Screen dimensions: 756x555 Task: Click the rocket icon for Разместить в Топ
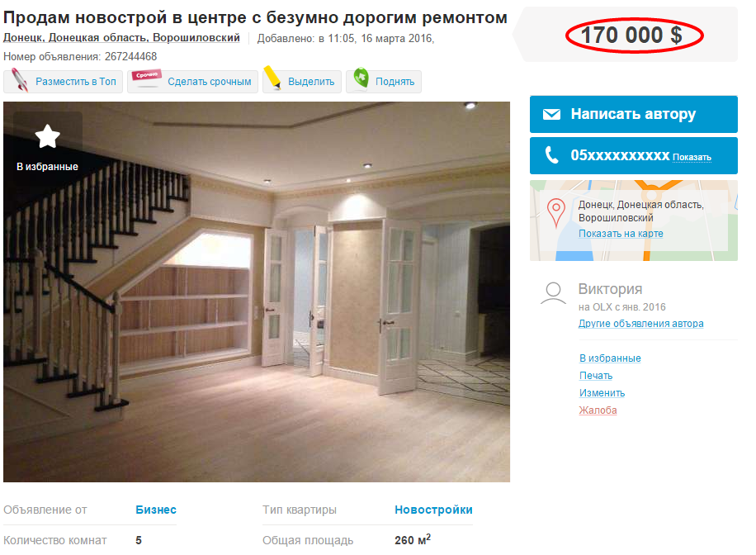click(x=19, y=80)
